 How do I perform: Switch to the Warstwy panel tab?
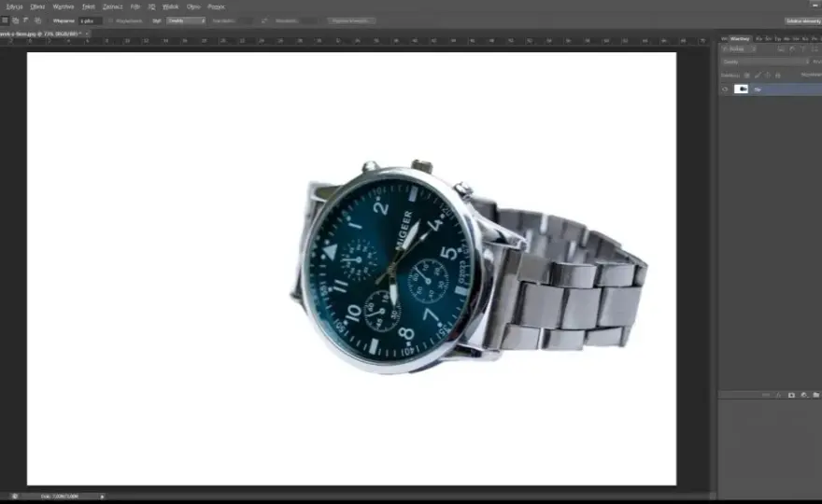(740, 39)
